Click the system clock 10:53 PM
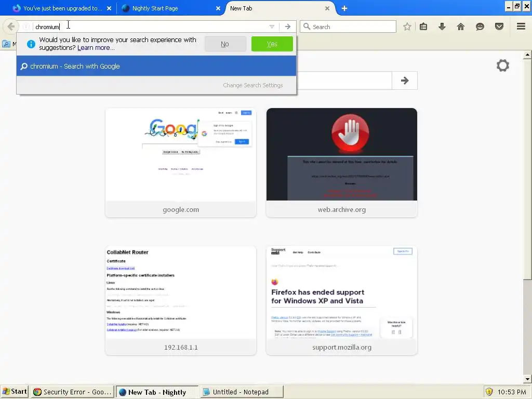The image size is (532, 399). [x=512, y=392]
